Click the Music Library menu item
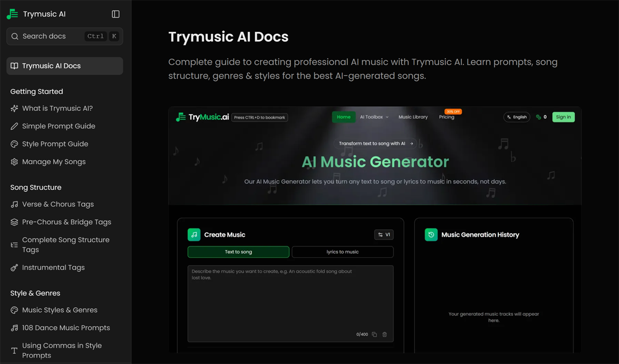 point(413,117)
